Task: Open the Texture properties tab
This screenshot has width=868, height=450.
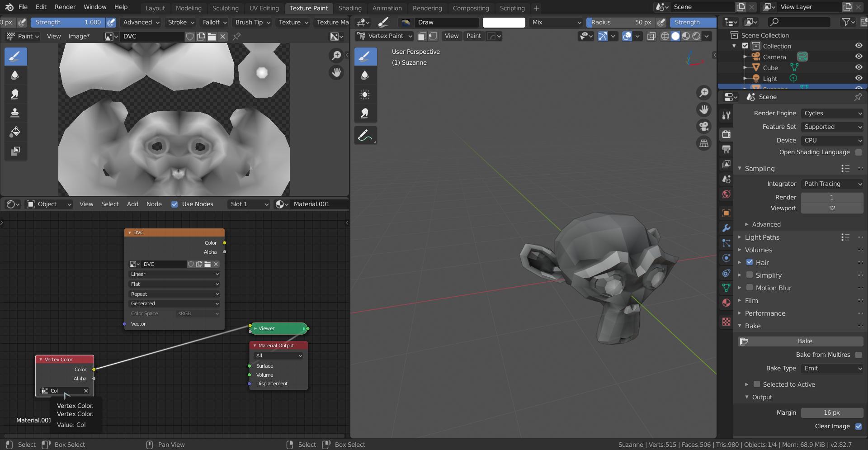Action: 726,322
